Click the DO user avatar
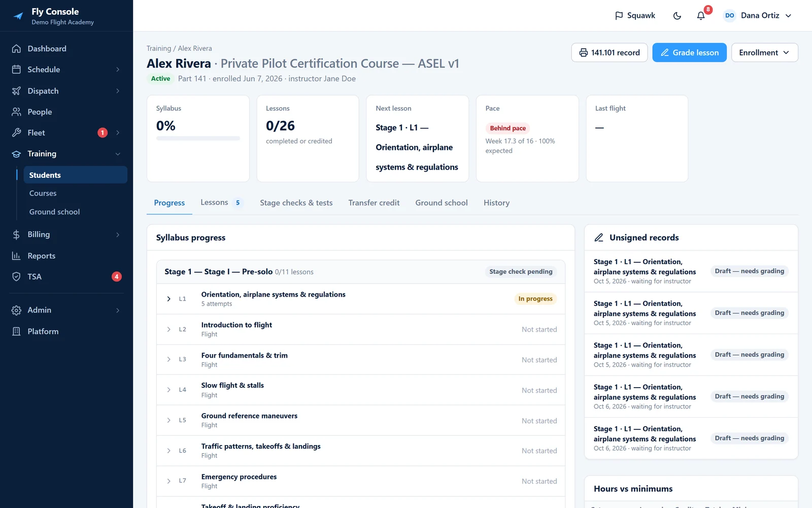 (x=729, y=16)
